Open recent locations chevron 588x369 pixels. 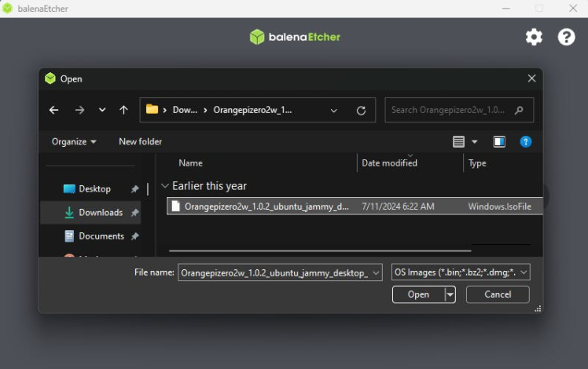102,110
